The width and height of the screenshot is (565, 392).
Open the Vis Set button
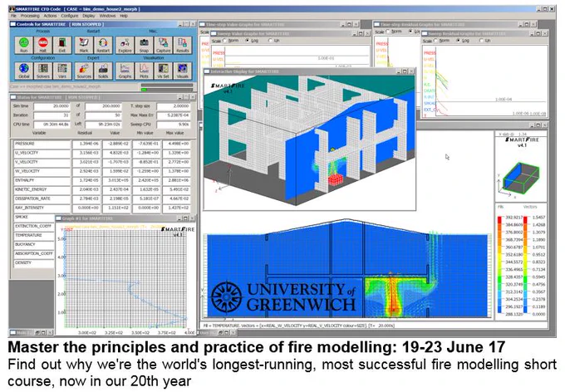[x=163, y=71]
